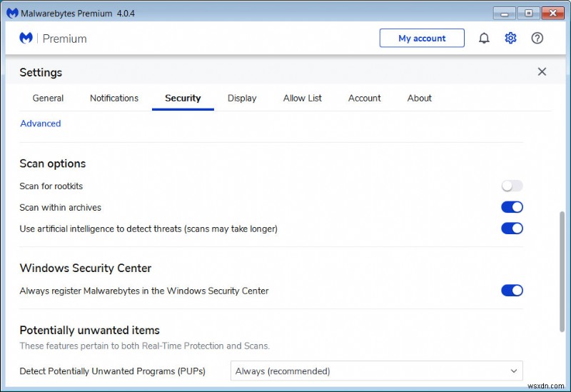571x392 pixels.
Task: Click the Settings panel title
Action: pos(41,73)
